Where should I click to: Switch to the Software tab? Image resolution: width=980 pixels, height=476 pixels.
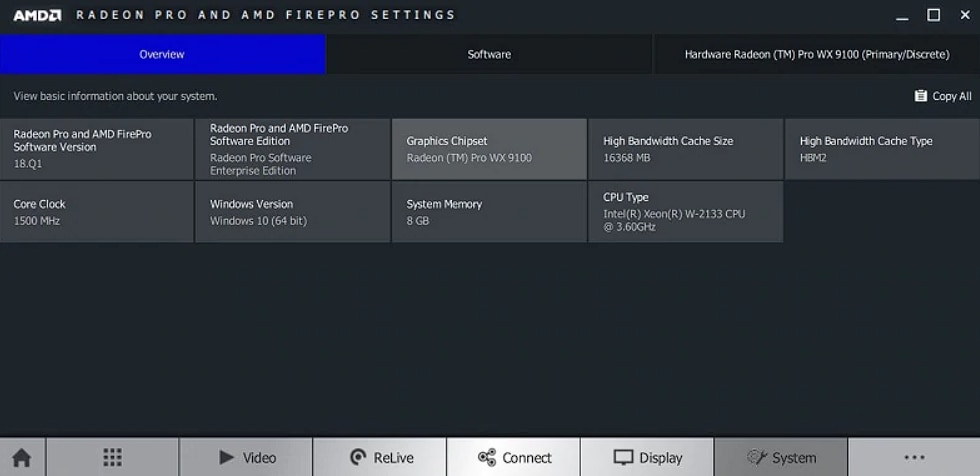click(x=489, y=54)
